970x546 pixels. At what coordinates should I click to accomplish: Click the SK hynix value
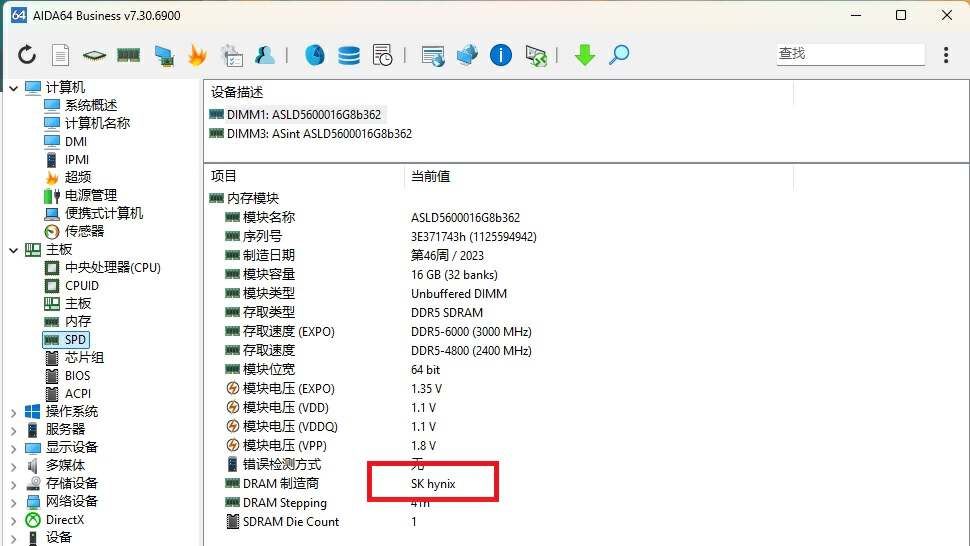pos(433,484)
